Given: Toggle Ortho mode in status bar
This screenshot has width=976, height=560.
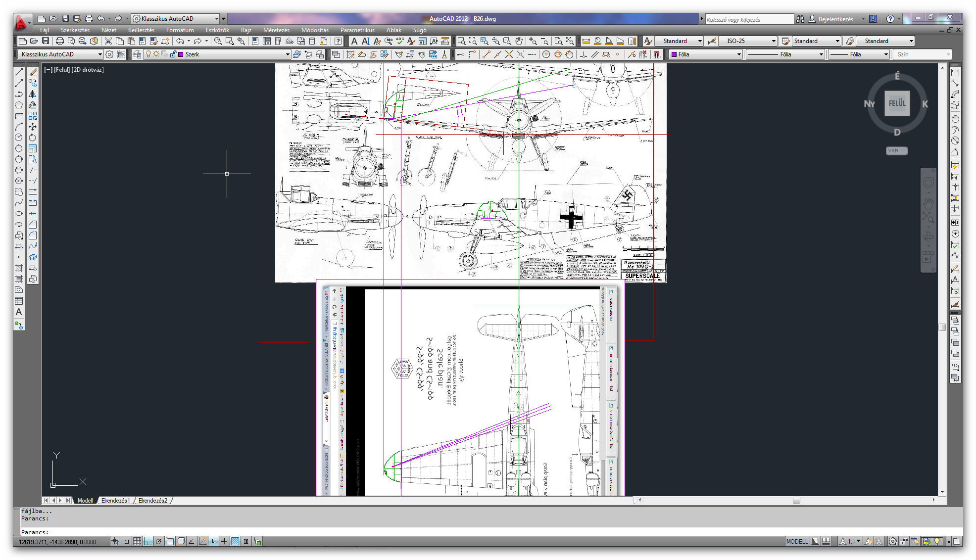Looking at the screenshot, I should tap(148, 541).
